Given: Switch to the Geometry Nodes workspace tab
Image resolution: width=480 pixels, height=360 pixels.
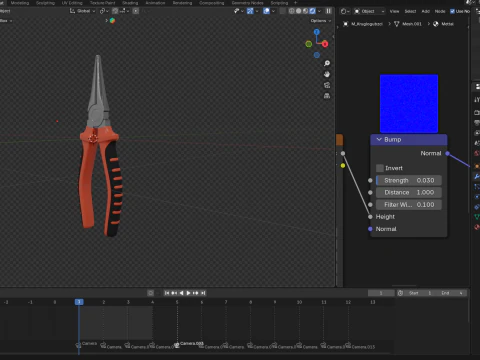Looking at the screenshot, I should pos(248,3).
